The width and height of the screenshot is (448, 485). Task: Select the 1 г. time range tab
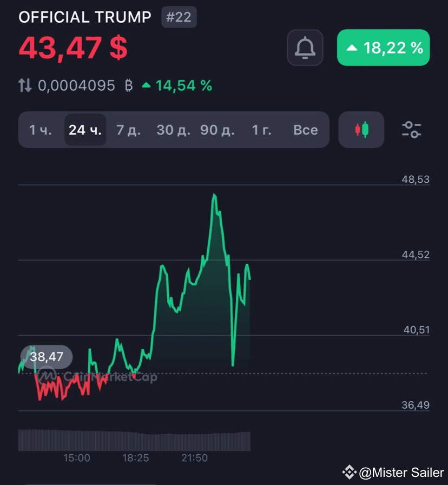tap(262, 130)
